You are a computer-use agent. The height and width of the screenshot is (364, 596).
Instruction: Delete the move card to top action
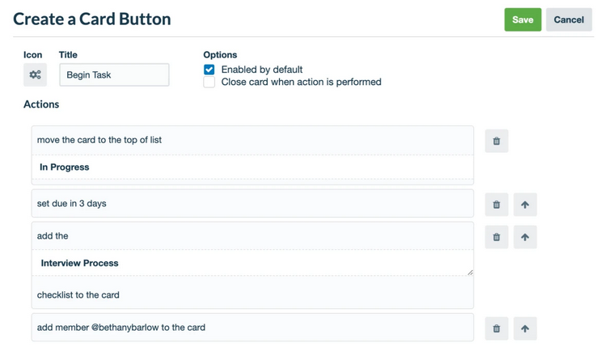[x=497, y=141]
